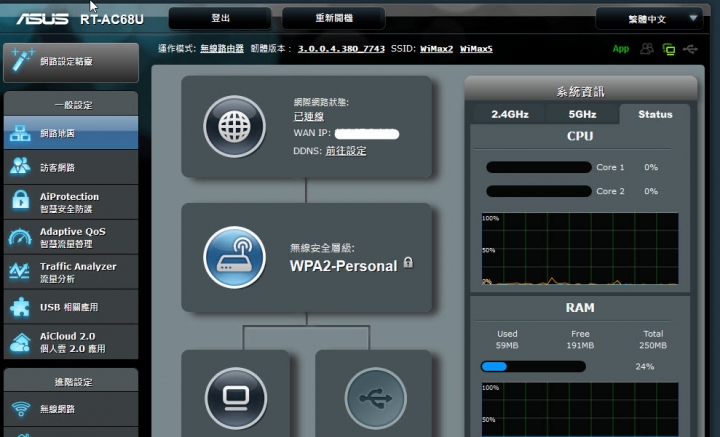The image size is (720, 437).
Task: Click firmware version 3.0.0.4.380_7743 link
Action: point(341,49)
